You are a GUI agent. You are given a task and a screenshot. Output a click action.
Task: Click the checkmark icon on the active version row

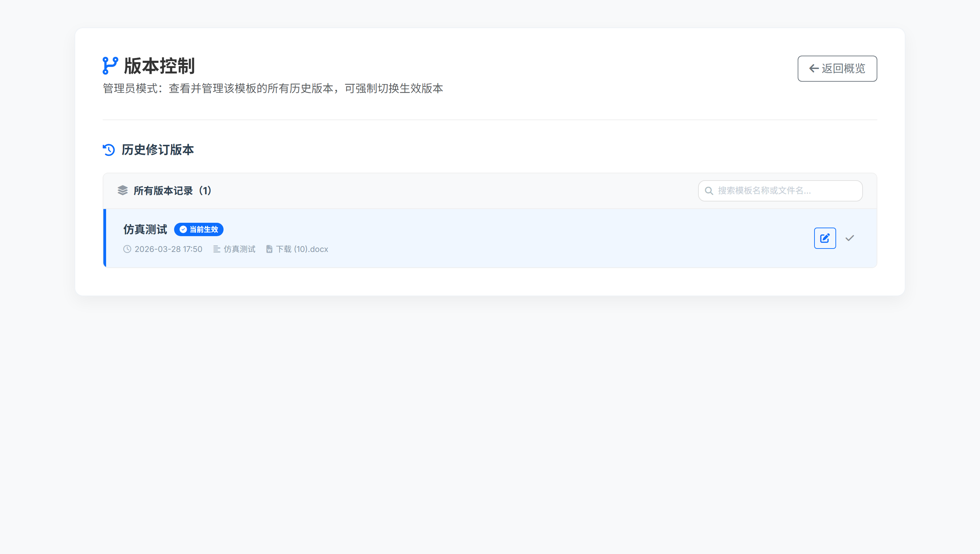tap(850, 238)
